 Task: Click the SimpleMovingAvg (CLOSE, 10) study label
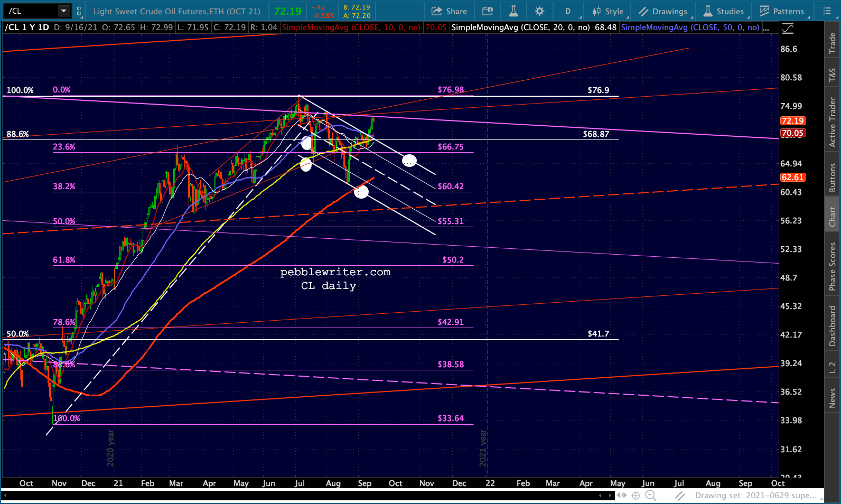(351, 27)
